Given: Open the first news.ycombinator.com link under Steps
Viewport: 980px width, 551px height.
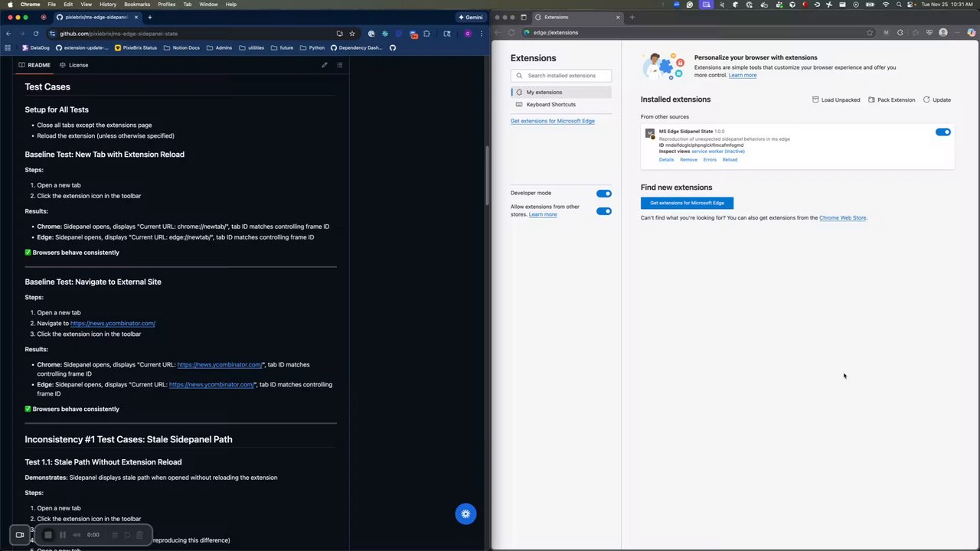Looking at the screenshot, I should click(x=113, y=323).
